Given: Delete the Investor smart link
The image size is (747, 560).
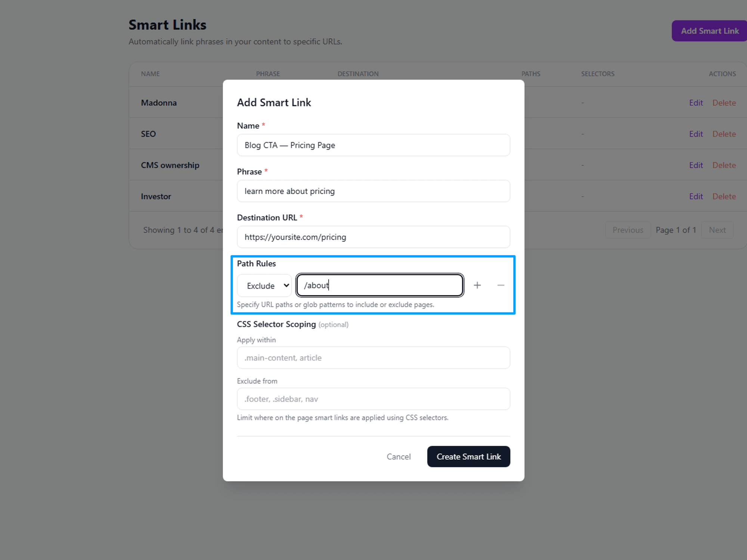Looking at the screenshot, I should (724, 196).
